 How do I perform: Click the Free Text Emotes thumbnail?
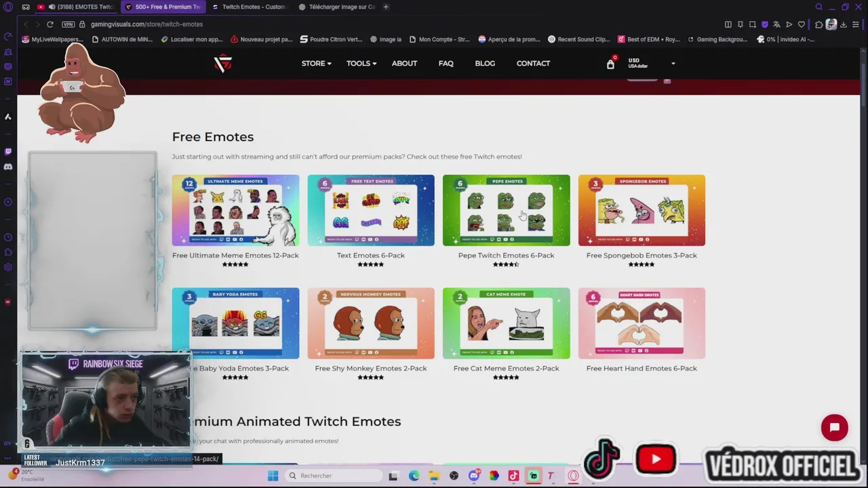tap(371, 210)
